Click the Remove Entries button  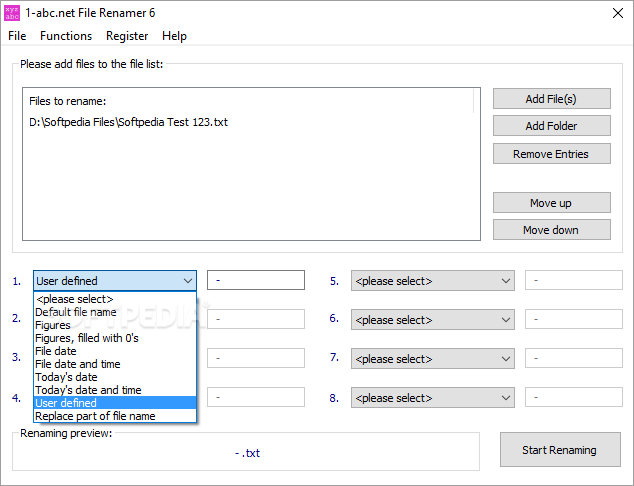click(552, 154)
